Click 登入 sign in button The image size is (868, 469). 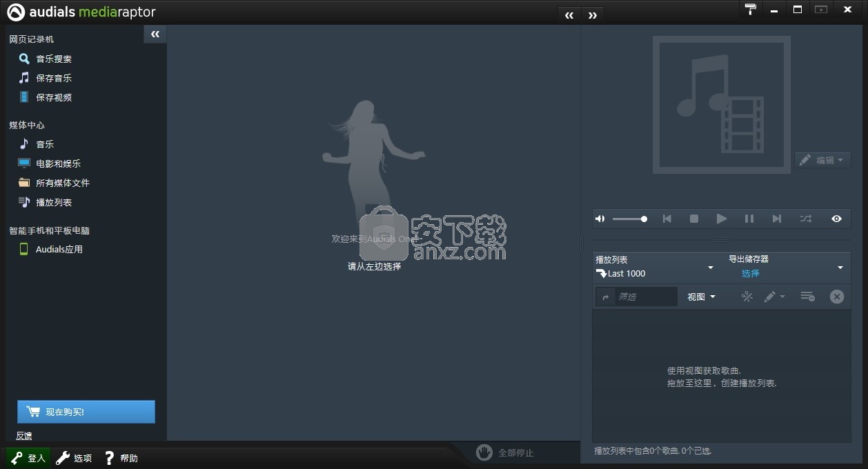click(x=28, y=458)
